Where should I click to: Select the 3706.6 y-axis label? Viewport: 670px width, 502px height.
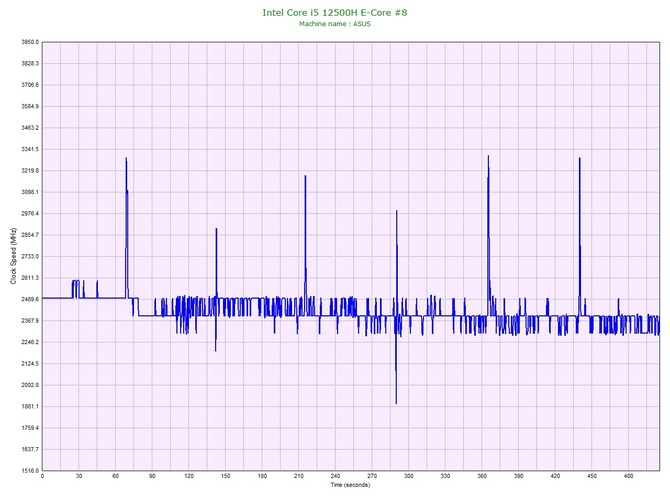pyautogui.click(x=30, y=85)
